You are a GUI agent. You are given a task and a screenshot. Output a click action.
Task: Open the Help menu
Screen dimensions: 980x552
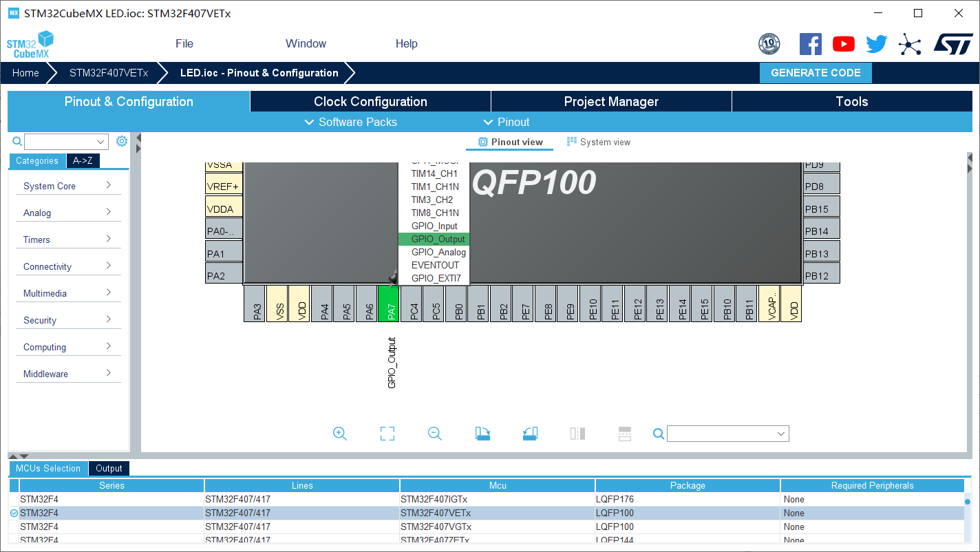(x=406, y=43)
